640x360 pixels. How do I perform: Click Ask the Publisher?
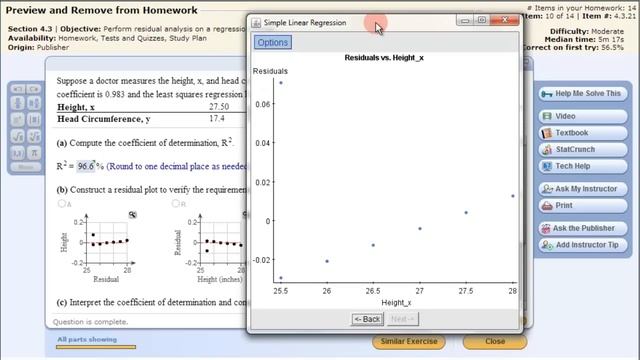[x=583, y=228]
